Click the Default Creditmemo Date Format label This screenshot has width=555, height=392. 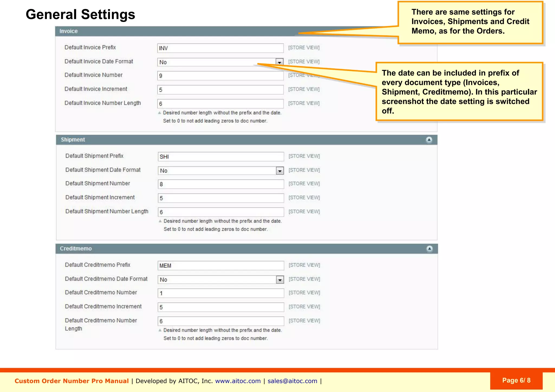click(106, 279)
